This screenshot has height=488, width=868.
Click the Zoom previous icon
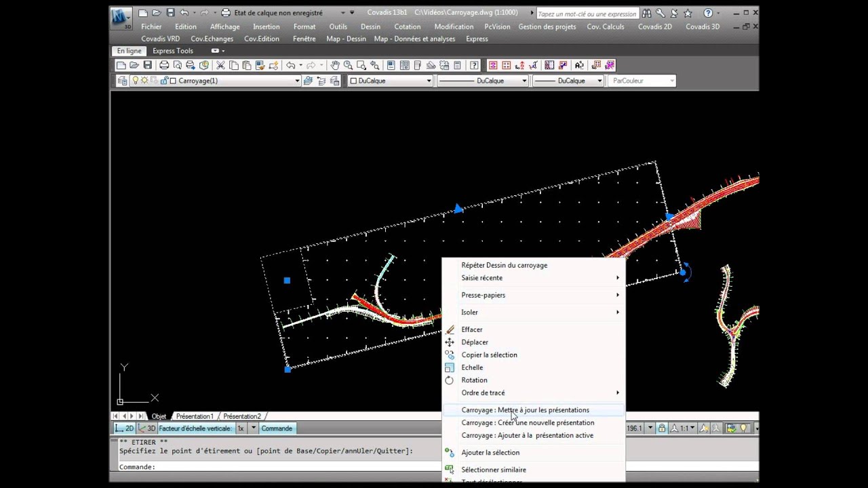374,65
